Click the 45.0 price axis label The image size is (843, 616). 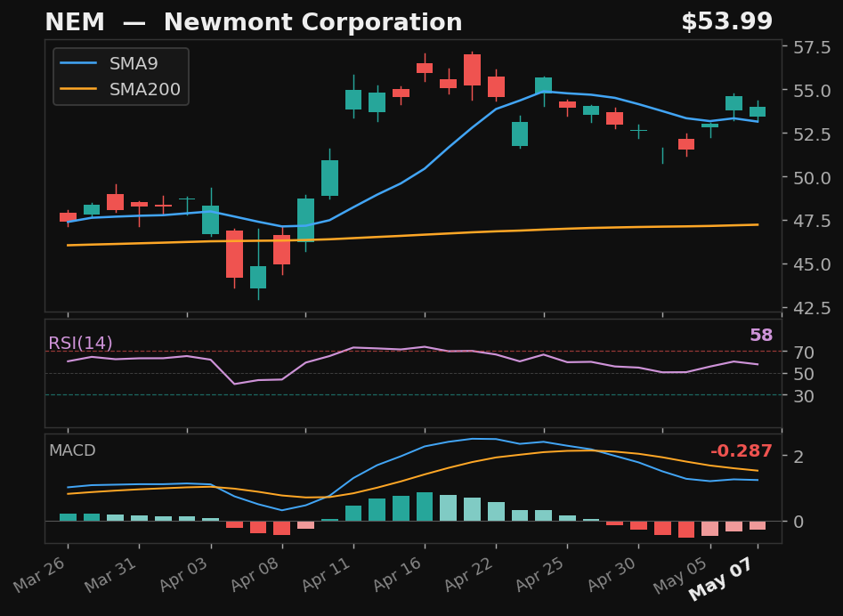[812, 264]
